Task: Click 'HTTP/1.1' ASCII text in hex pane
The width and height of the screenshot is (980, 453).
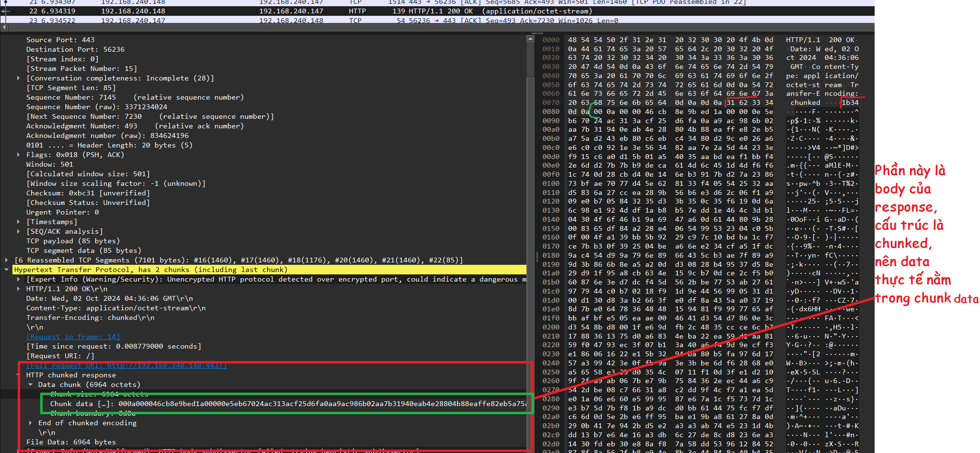Action: tap(803, 40)
